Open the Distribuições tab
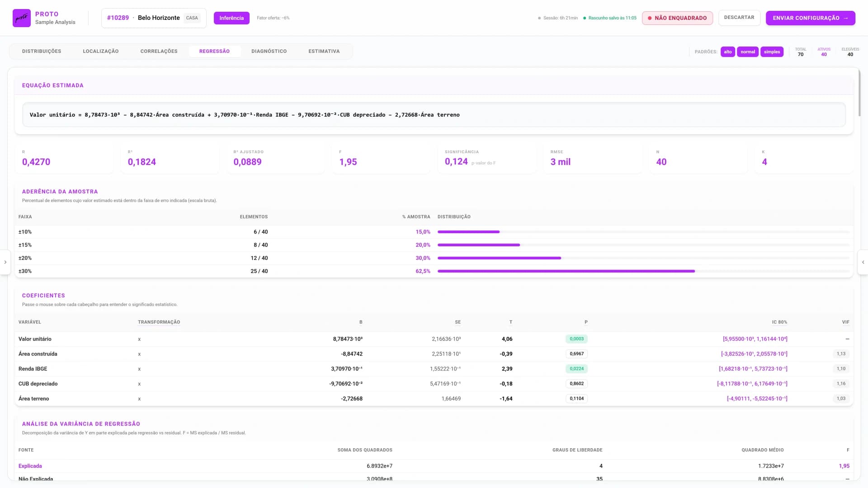868x488 pixels. point(42,52)
